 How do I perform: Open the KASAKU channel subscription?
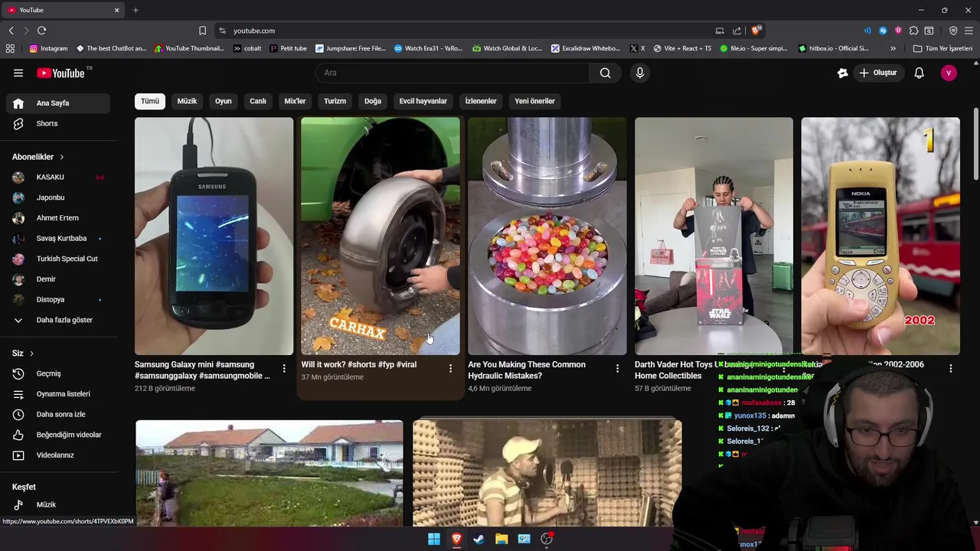pyautogui.click(x=58, y=177)
